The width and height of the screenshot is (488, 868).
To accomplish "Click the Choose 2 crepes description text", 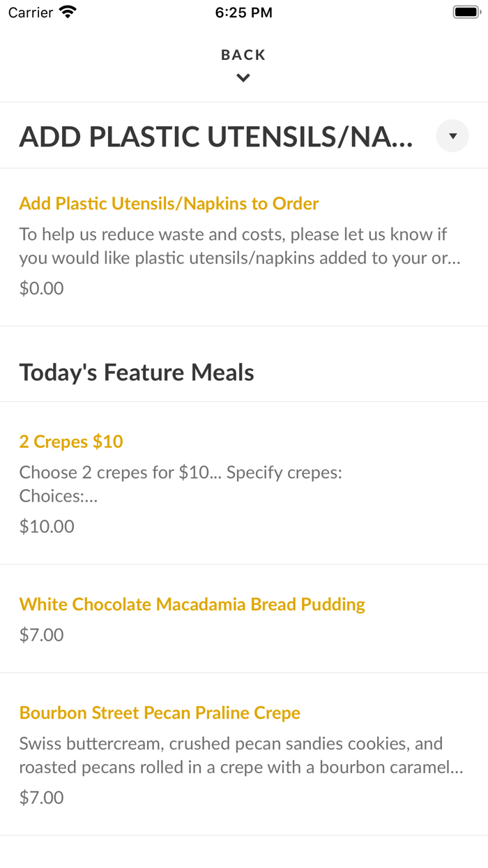I will pos(181,484).
